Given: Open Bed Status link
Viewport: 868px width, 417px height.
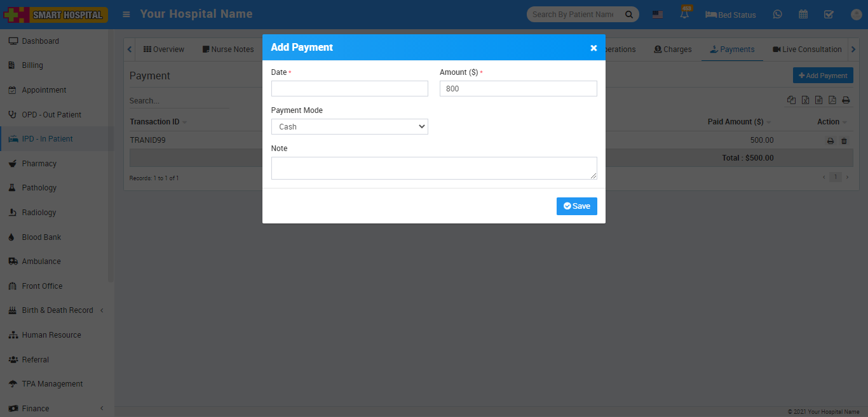Looking at the screenshot, I should (730, 15).
